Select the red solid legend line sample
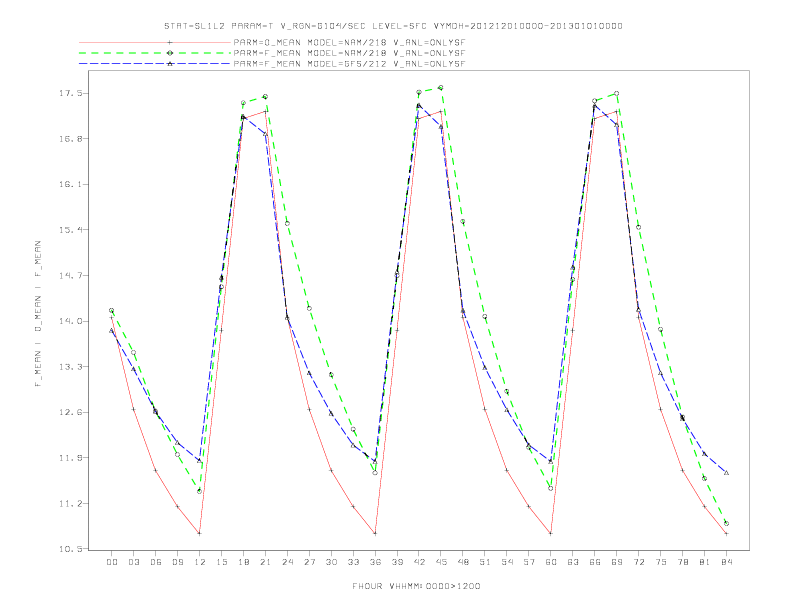 [155, 42]
